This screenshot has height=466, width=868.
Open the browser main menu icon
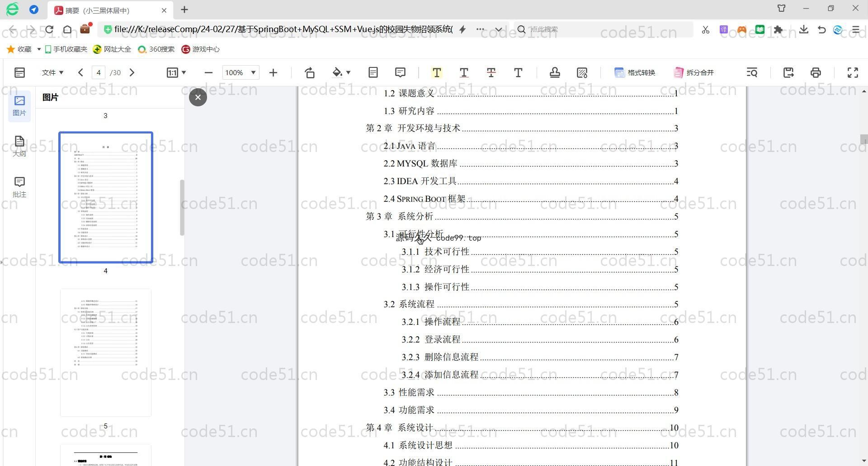coord(856,29)
